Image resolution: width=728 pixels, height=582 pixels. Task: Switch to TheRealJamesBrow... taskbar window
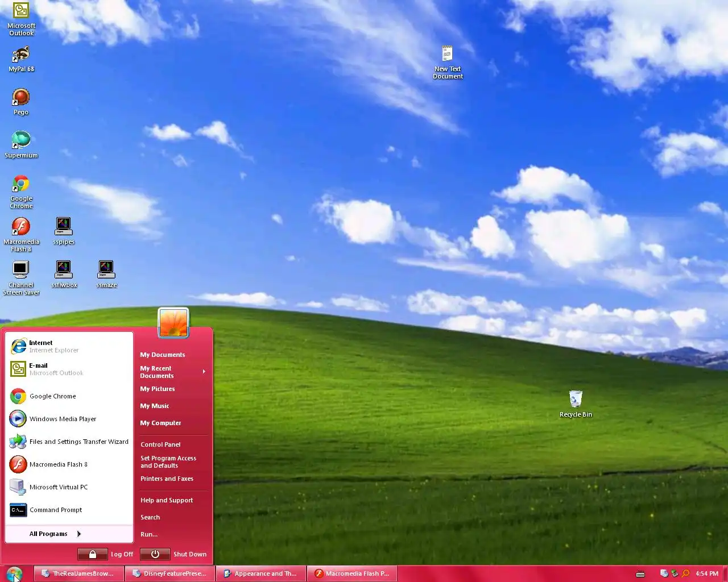coord(79,573)
